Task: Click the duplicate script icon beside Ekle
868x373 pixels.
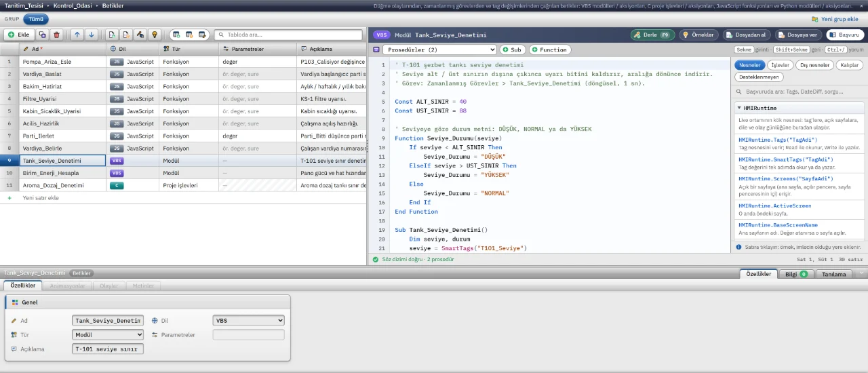Action: (x=42, y=35)
